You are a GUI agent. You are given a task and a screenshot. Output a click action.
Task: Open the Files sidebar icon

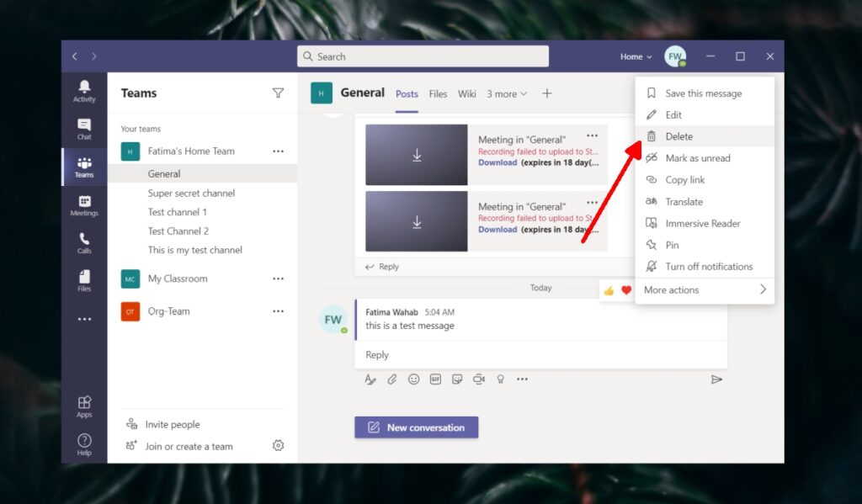coord(83,281)
